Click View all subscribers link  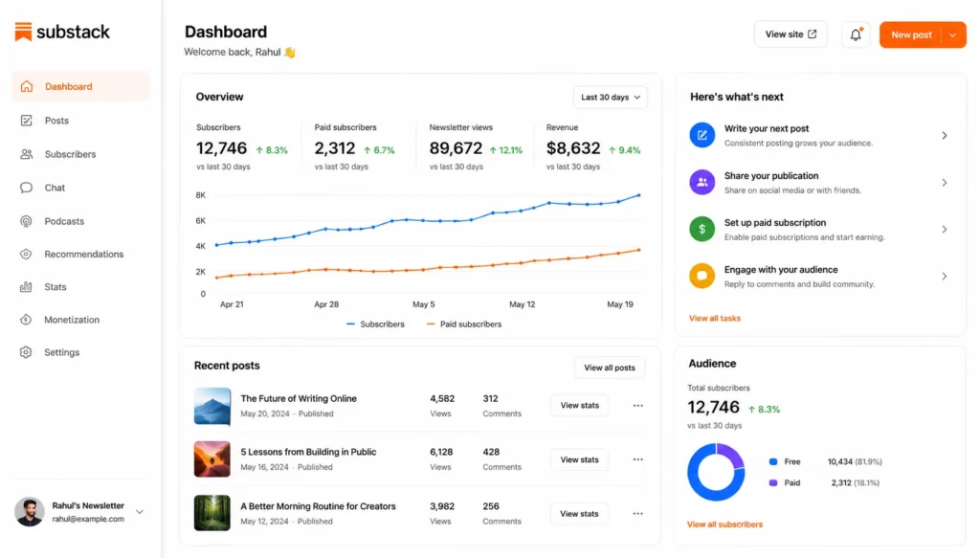point(724,525)
